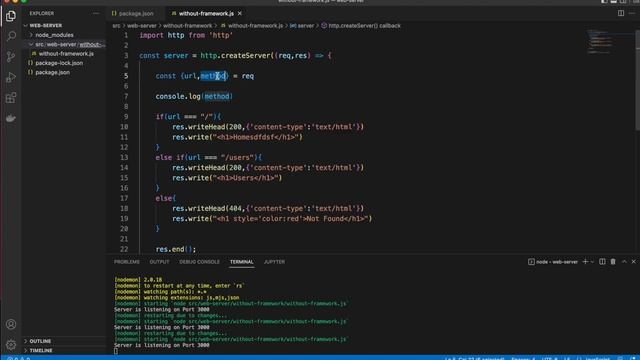
Task: Click the http.createServer() callback breadcrumb
Action: (x=361, y=26)
